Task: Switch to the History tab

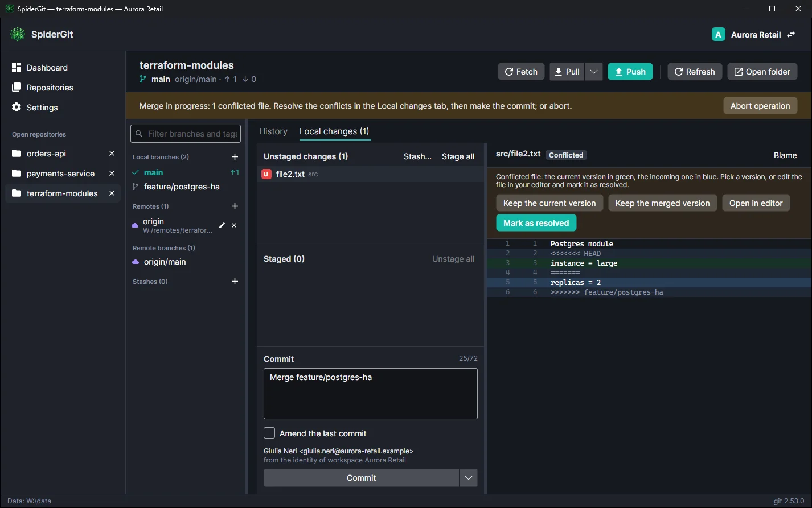Action: [273, 131]
